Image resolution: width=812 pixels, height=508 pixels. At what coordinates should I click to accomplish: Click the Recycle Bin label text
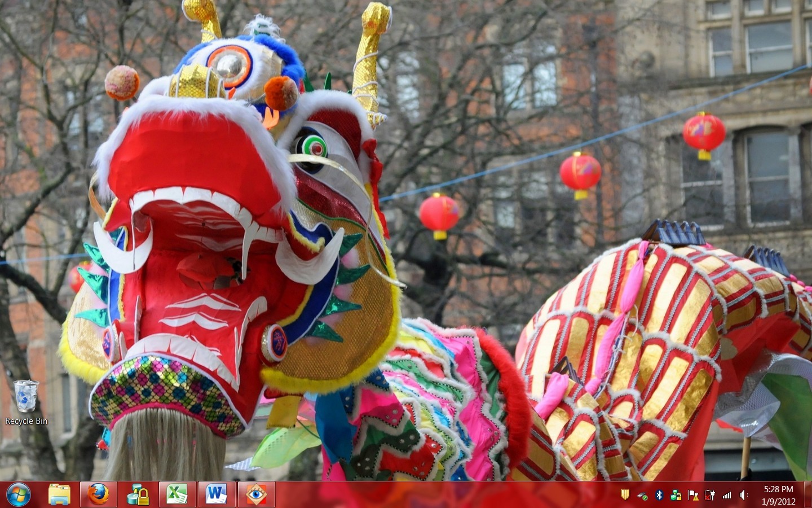[27, 421]
